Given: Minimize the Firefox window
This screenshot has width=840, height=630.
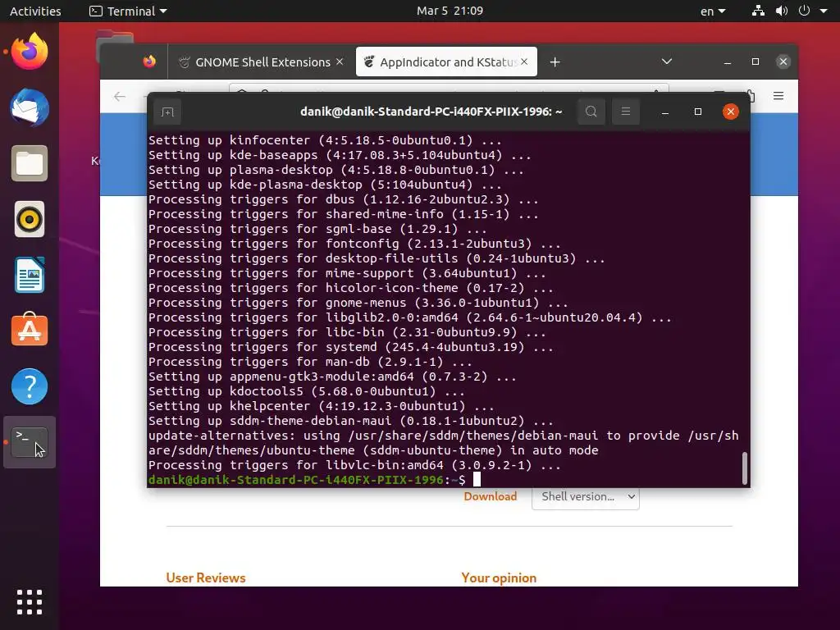Looking at the screenshot, I should tap(728, 62).
